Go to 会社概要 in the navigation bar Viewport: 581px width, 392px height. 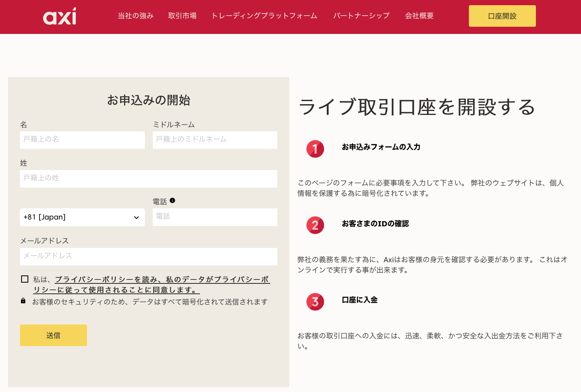[x=419, y=16]
